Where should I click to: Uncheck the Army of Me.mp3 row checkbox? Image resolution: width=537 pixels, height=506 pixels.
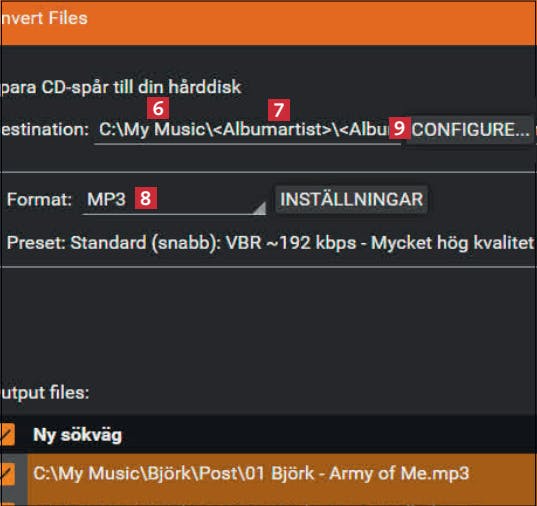click(x=7, y=474)
